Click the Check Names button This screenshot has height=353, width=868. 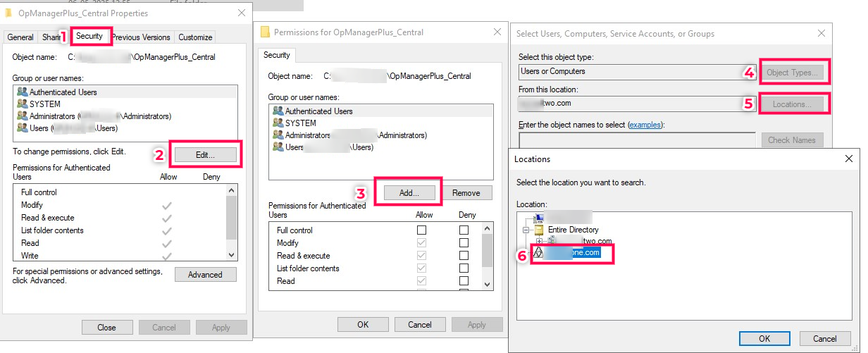[x=793, y=140]
